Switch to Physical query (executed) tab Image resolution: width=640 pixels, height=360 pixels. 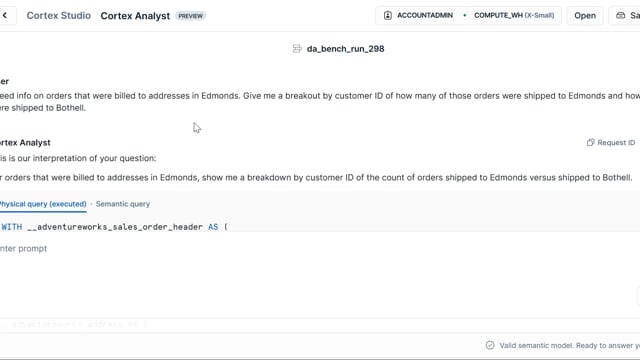click(x=42, y=204)
